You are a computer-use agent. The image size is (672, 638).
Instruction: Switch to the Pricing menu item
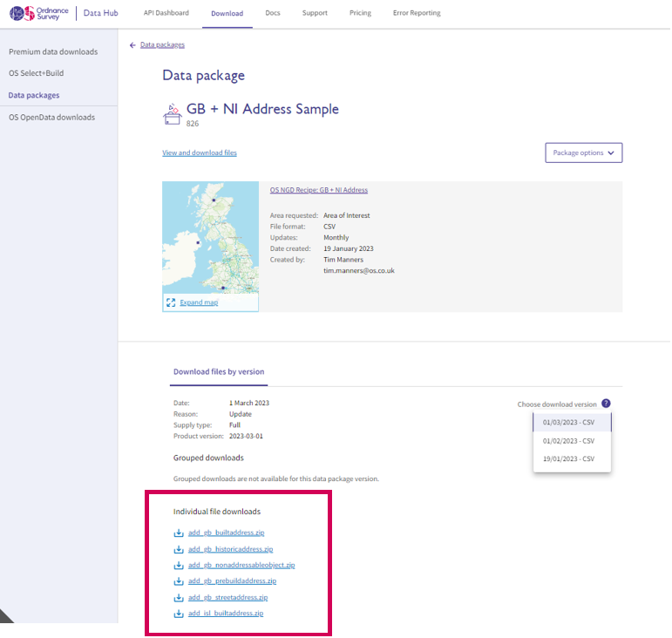359,13
